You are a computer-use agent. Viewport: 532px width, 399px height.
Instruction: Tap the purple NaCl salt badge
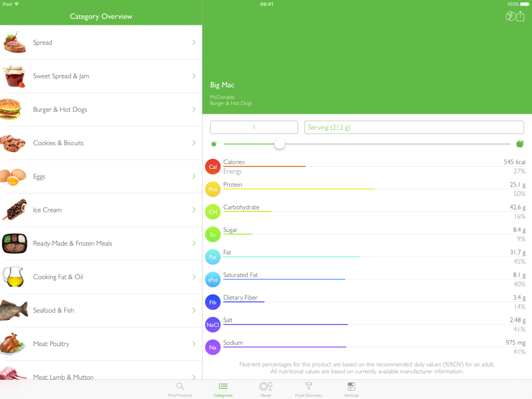tap(213, 325)
